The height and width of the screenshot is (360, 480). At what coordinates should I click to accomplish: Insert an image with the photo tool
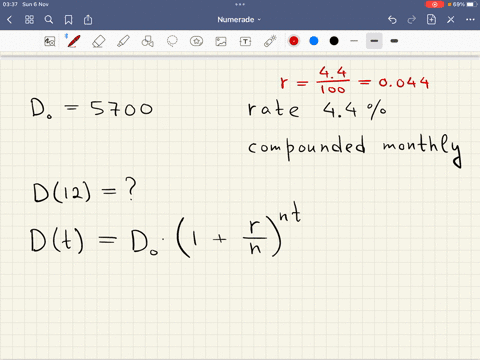[221, 41]
